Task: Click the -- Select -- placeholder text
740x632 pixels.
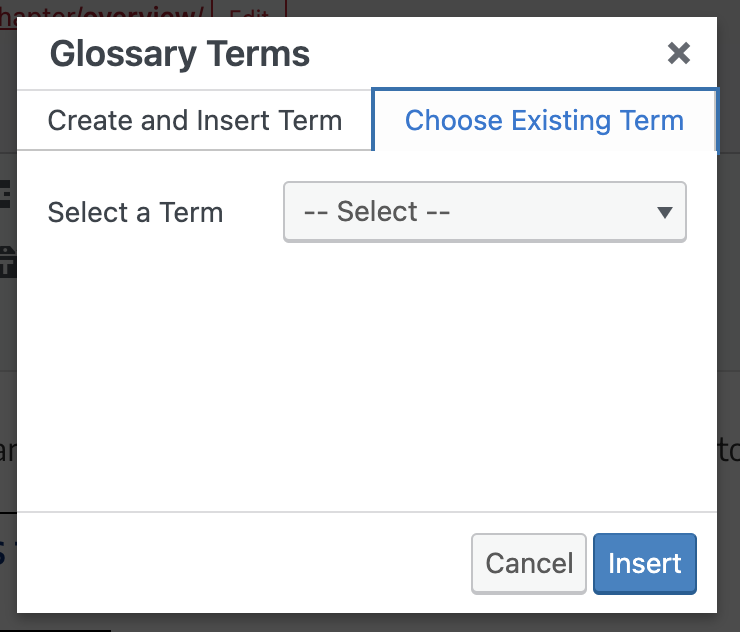Action: [377, 212]
